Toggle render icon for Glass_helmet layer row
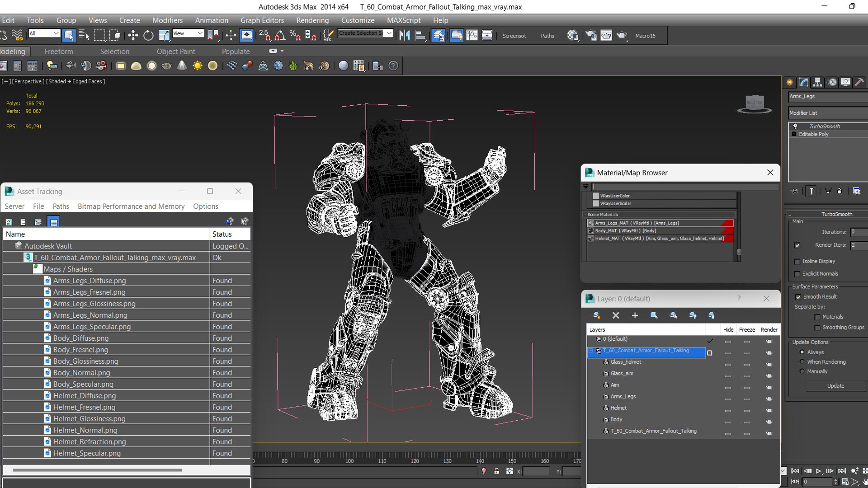This screenshot has width=868, height=488. click(x=769, y=364)
